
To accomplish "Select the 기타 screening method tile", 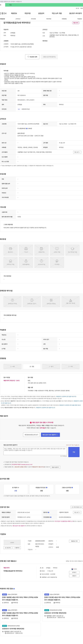I will [x=71, y=366].
